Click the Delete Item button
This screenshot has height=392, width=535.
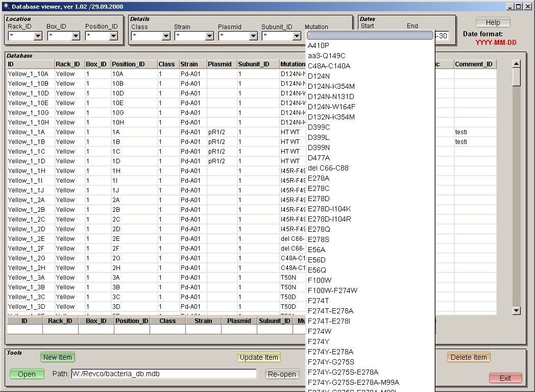[469, 357]
